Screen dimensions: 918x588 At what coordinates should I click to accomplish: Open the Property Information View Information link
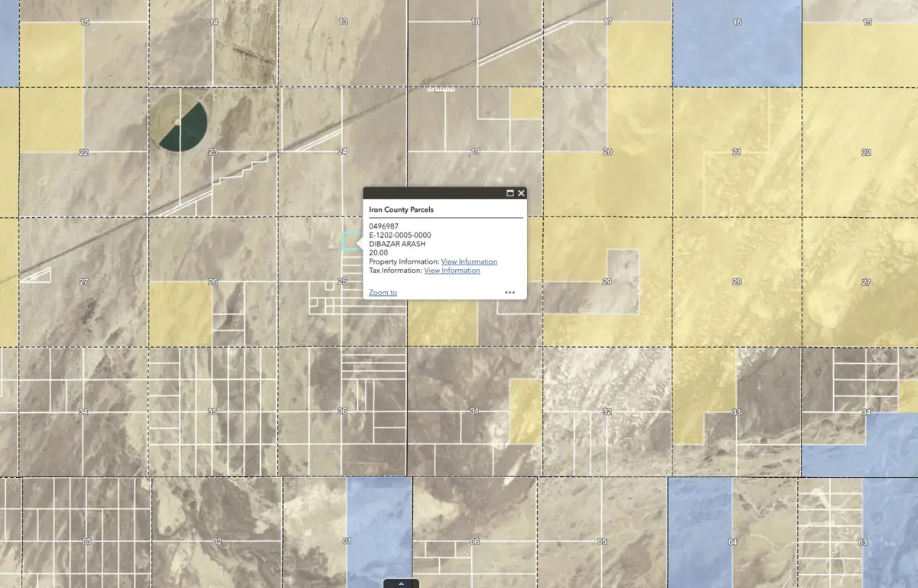[x=469, y=262]
